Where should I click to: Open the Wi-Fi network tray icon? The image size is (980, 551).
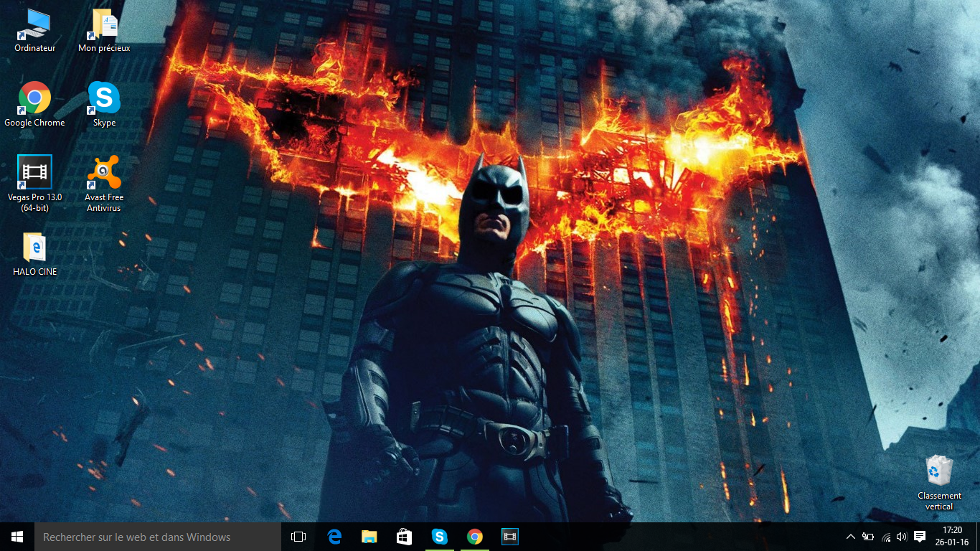pos(886,537)
